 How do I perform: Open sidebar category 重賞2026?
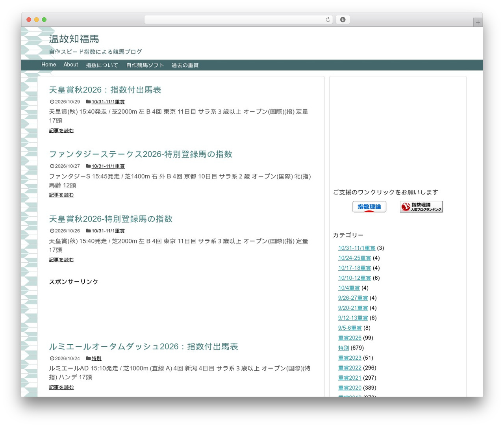[x=350, y=338]
